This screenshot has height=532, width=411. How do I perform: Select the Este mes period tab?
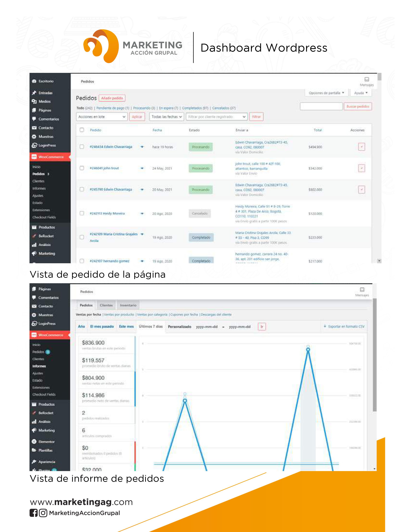click(126, 327)
